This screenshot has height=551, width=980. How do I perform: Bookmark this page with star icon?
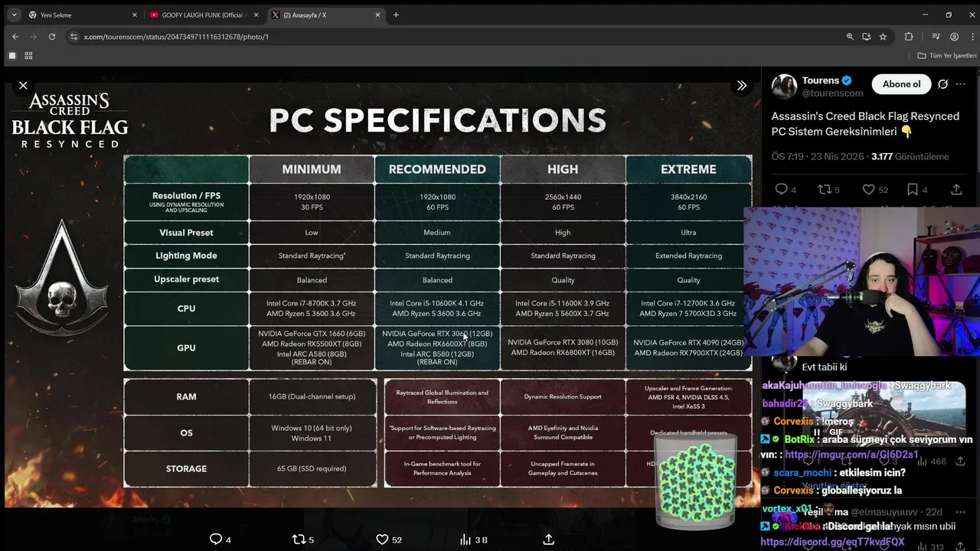click(883, 36)
